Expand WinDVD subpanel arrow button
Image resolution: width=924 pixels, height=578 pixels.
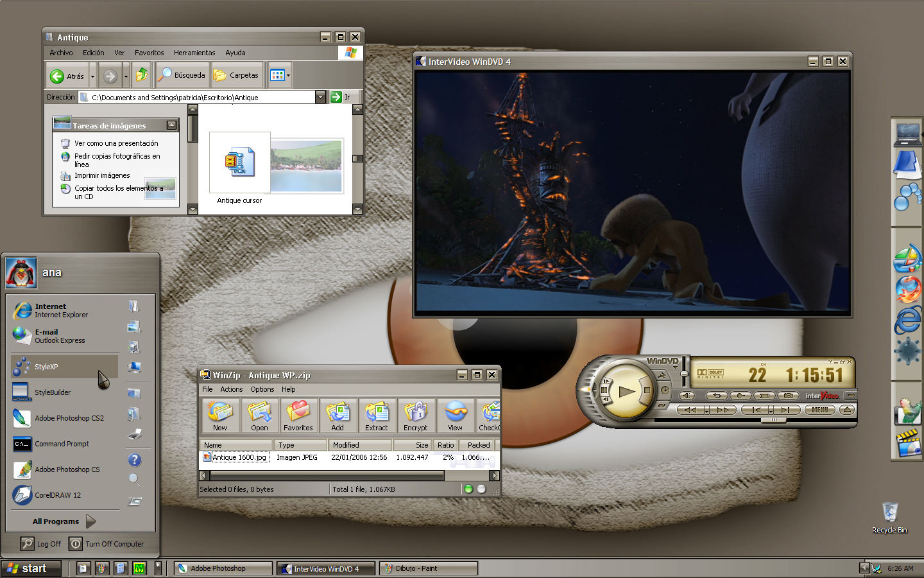(x=850, y=396)
